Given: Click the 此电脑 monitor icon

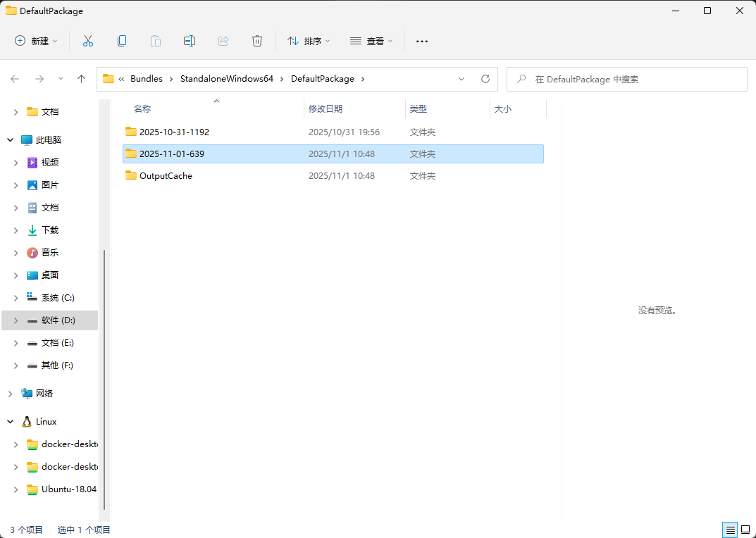Looking at the screenshot, I should (x=27, y=140).
